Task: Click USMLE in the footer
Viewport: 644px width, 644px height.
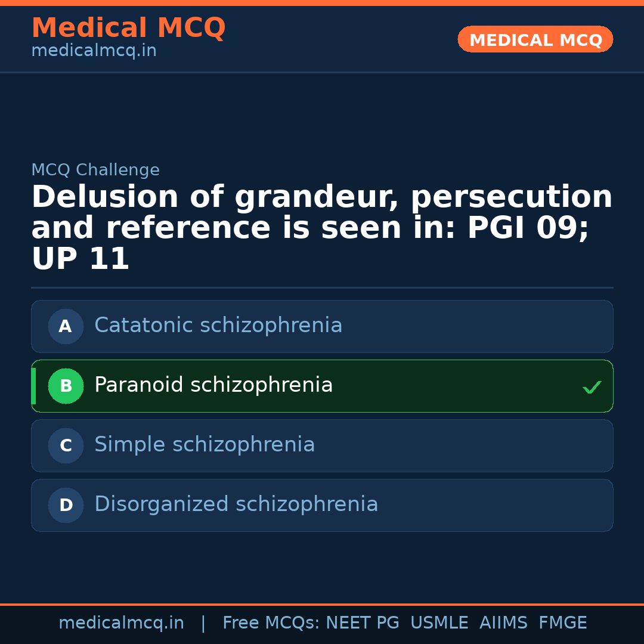Action: click(x=439, y=623)
